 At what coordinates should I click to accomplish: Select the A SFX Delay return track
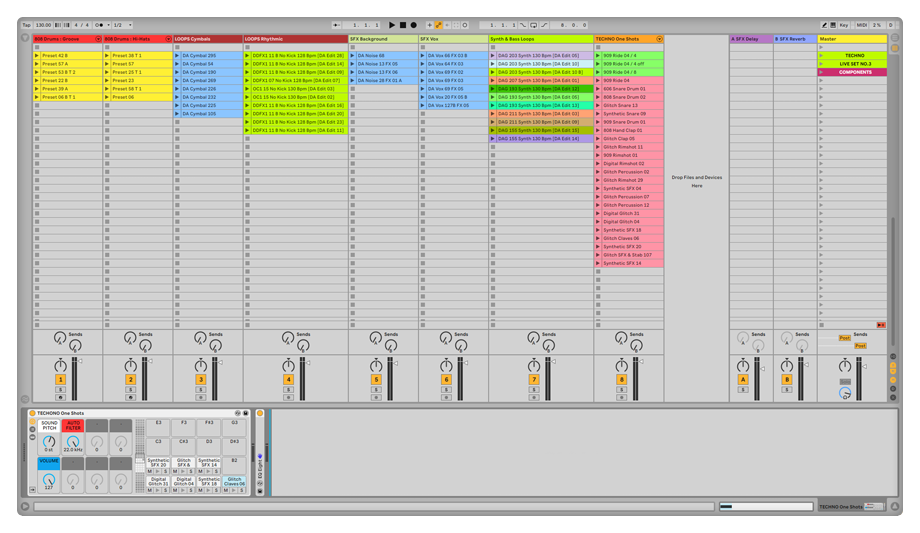[751, 39]
